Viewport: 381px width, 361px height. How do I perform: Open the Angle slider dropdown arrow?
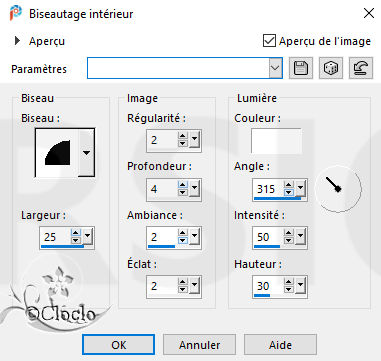click(x=300, y=189)
